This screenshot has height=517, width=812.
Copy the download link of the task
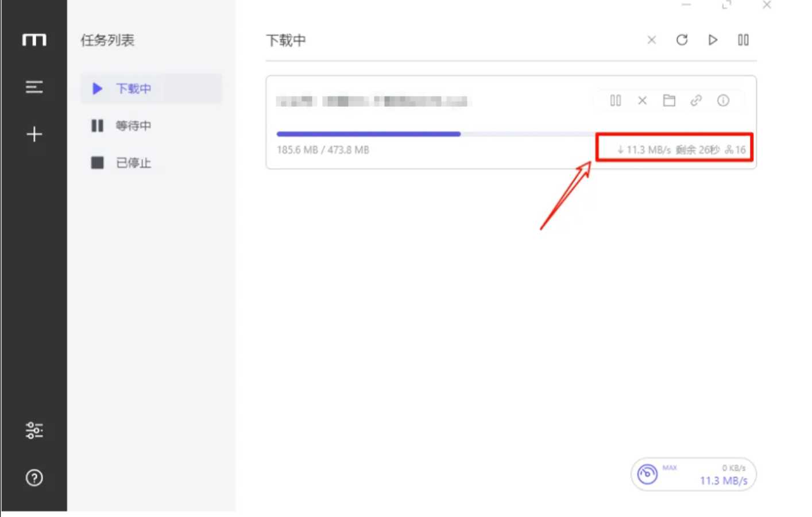696,101
